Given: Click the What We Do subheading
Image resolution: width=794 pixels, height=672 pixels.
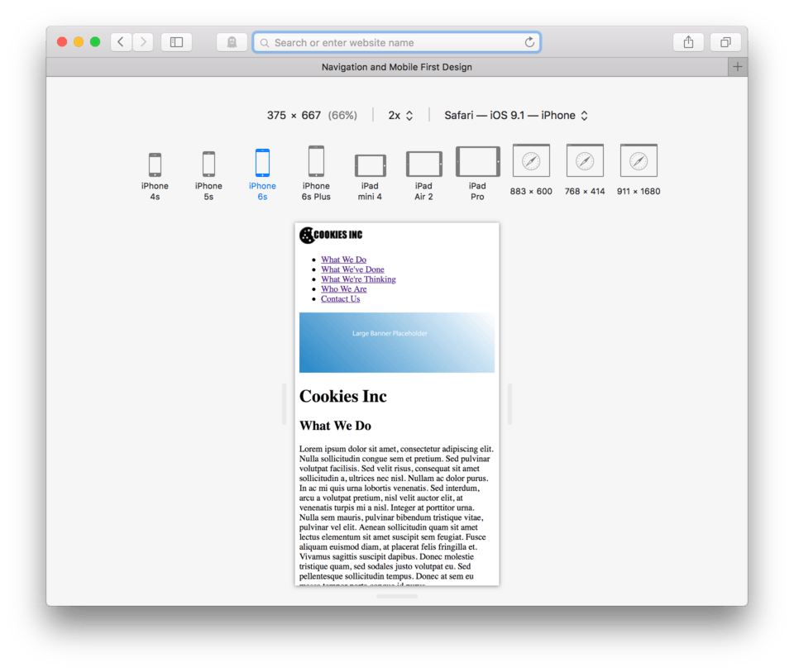Looking at the screenshot, I should pyautogui.click(x=335, y=426).
